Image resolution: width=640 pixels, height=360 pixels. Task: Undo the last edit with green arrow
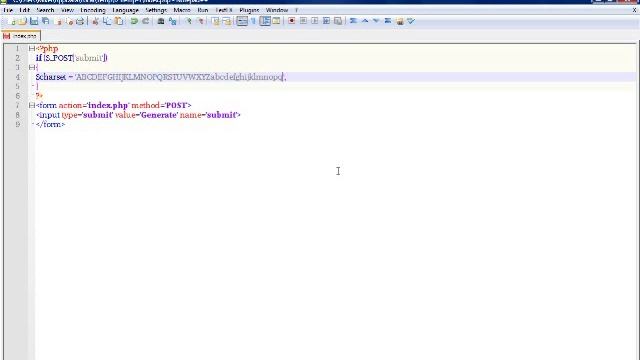click(x=134, y=21)
